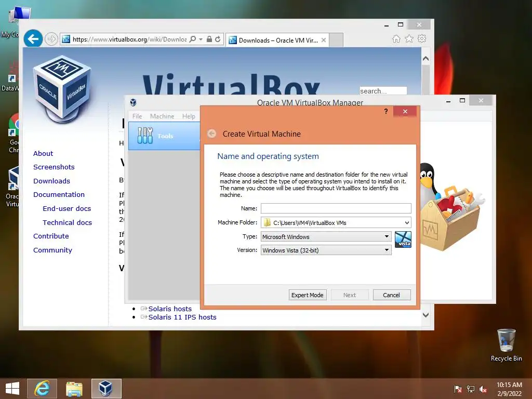Select the Tools icon in VirtualBox Manager
532x399 pixels.
tap(145, 136)
